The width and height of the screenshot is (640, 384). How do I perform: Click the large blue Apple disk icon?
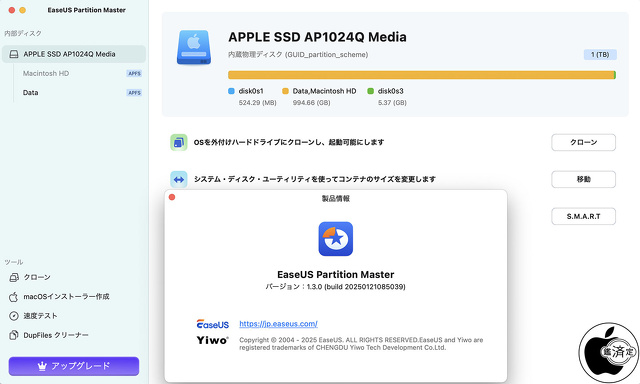pyautogui.click(x=194, y=47)
